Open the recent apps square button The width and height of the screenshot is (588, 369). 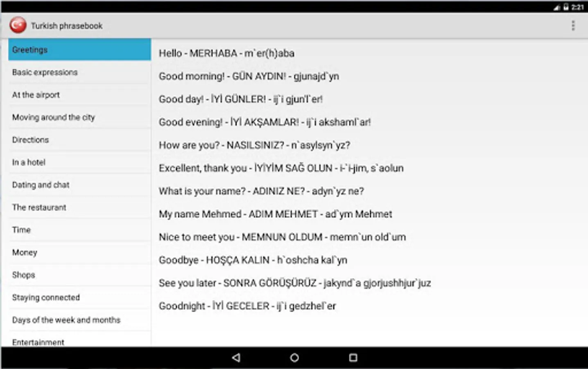tap(353, 358)
